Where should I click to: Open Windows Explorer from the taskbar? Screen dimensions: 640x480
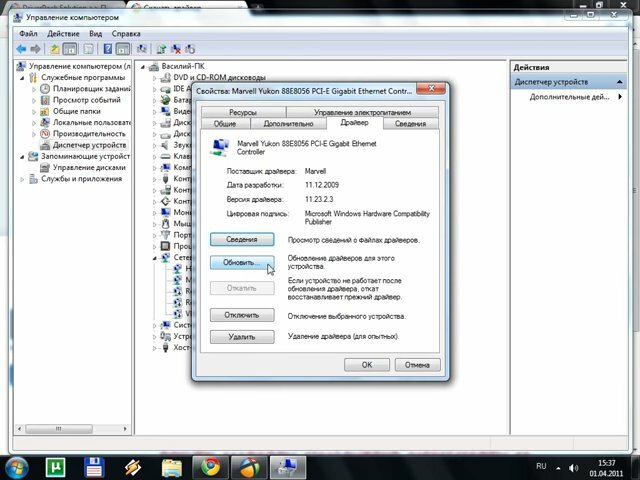coord(172,467)
